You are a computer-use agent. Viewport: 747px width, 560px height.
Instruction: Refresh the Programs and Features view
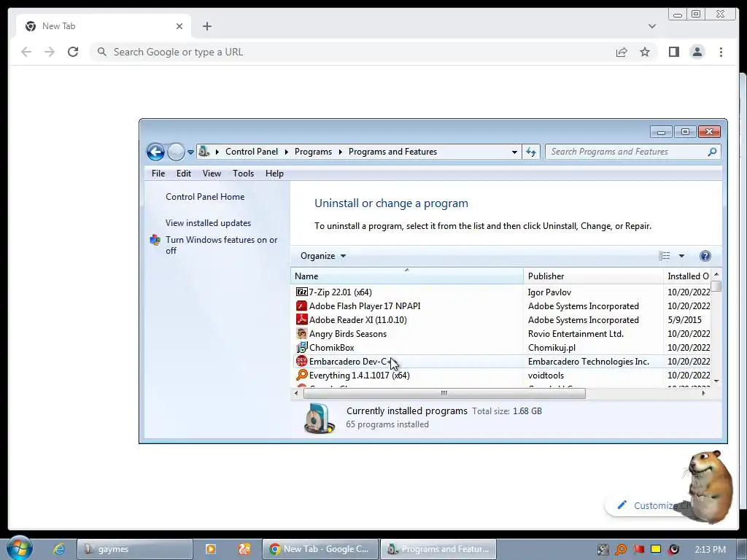[x=531, y=152]
